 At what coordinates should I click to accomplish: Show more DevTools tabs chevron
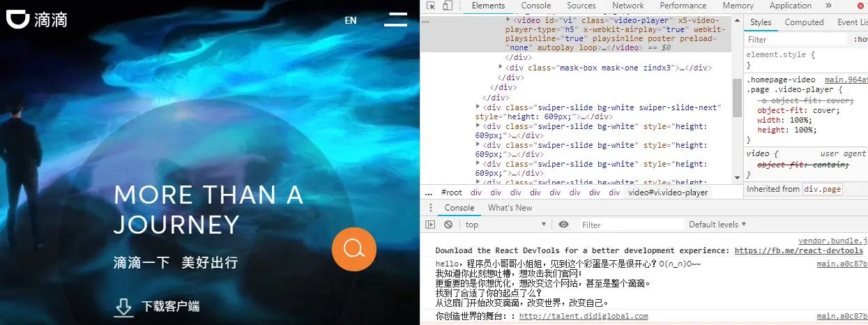pyautogui.click(x=830, y=6)
